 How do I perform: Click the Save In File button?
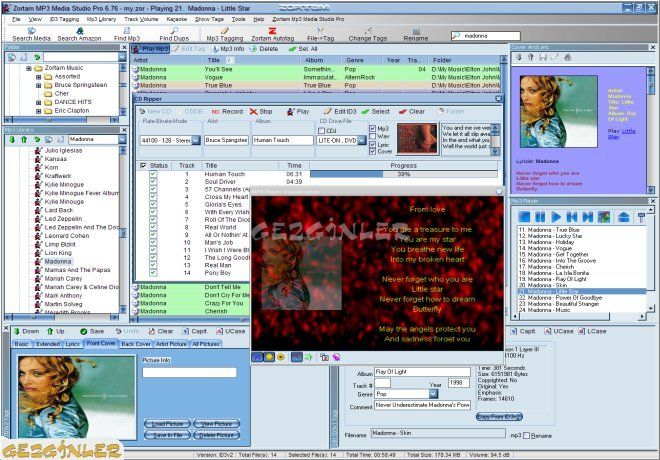pos(168,435)
